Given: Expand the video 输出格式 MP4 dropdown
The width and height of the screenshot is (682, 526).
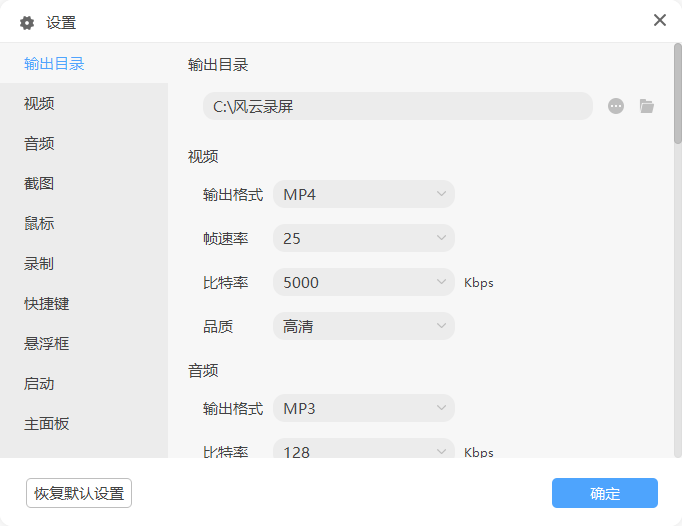Looking at the screenshot, I should point(363,194).
